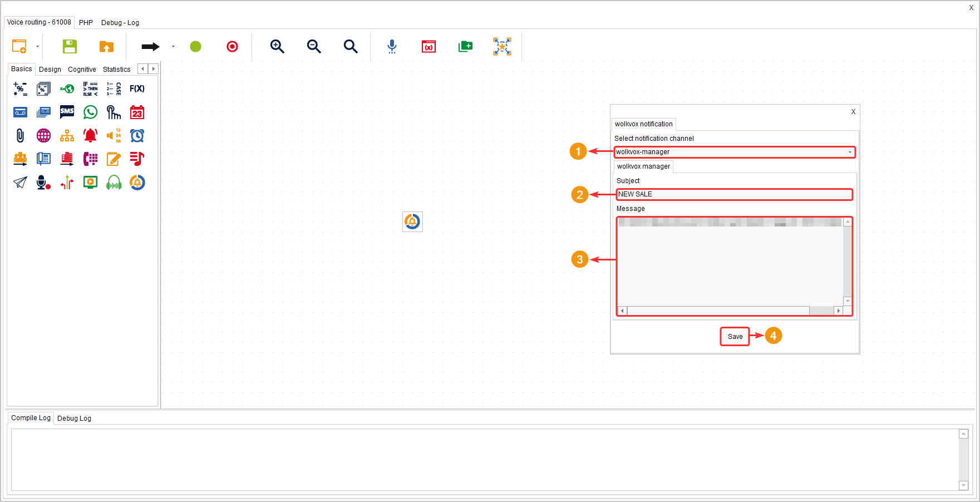980x502 pixels.
Task: Select the Compile Log bottom tab
Action: coord(31,418)
